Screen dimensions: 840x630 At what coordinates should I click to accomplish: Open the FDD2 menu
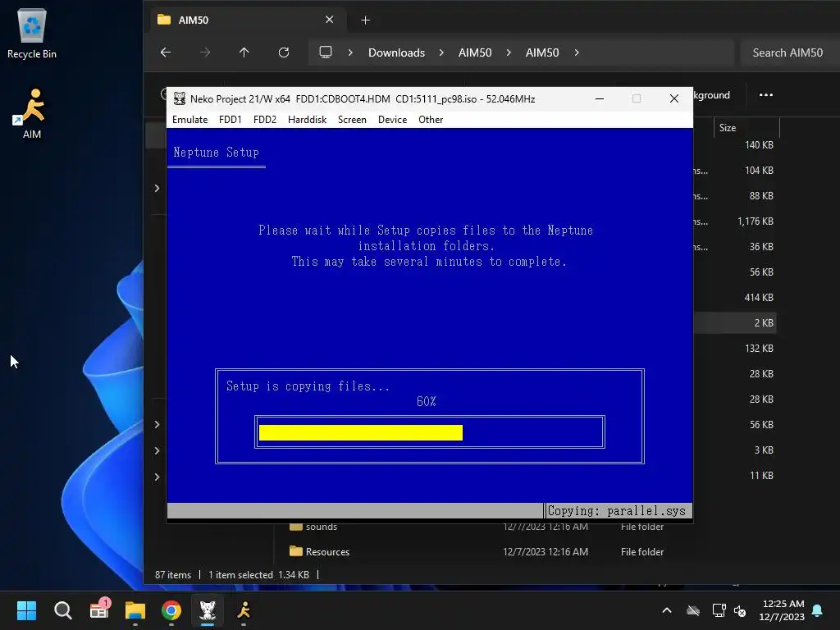pos(265,120)
